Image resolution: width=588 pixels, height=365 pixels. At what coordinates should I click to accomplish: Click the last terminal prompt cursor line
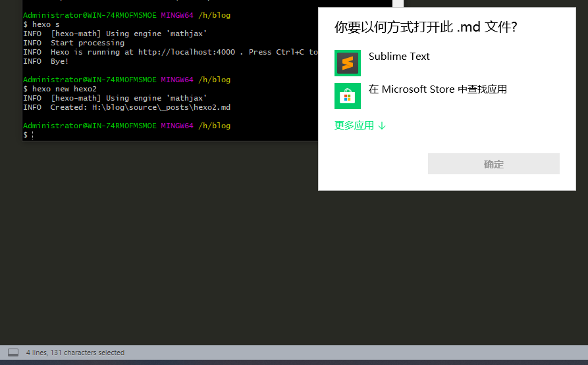click(28, 135)
